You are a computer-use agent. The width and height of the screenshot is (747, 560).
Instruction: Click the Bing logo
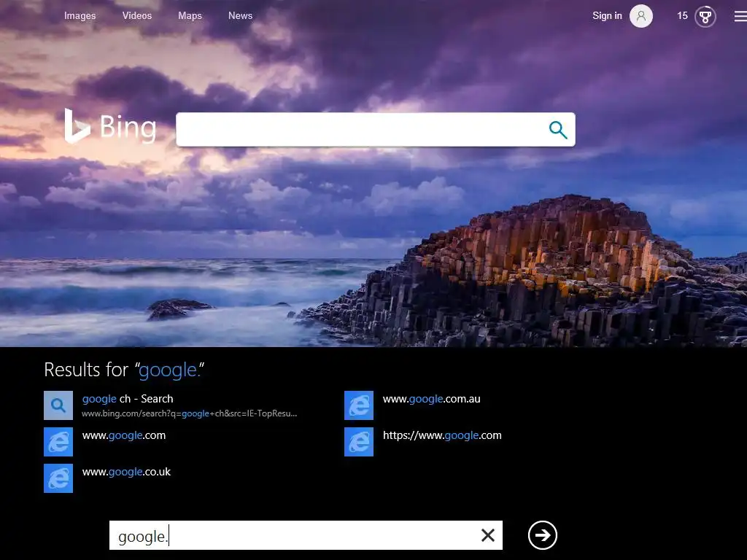(111, 127)
